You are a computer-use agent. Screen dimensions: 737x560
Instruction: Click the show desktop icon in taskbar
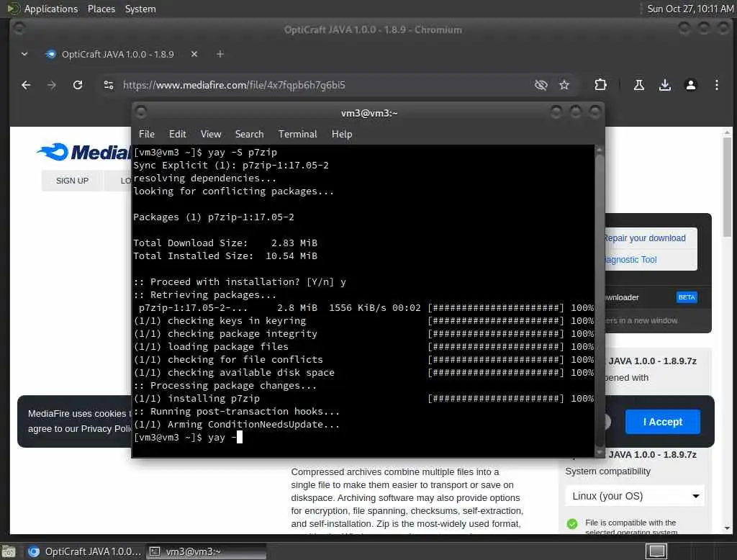[x=9, y=551]
